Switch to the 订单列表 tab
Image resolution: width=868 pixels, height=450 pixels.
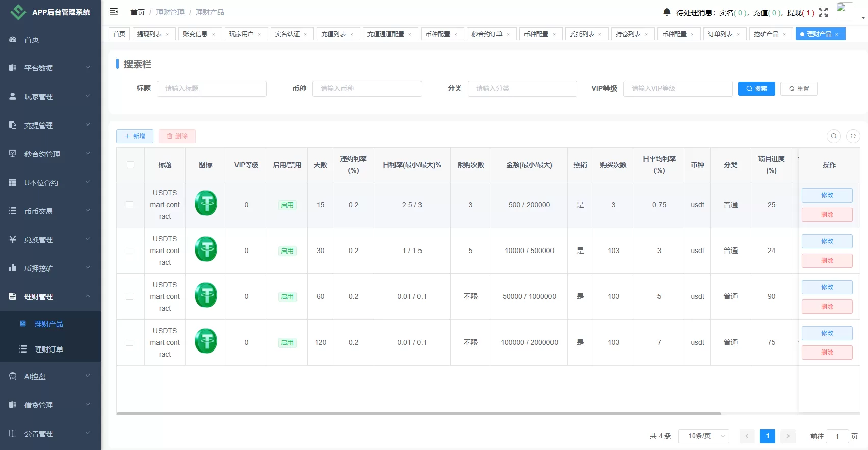coord(720,34)
